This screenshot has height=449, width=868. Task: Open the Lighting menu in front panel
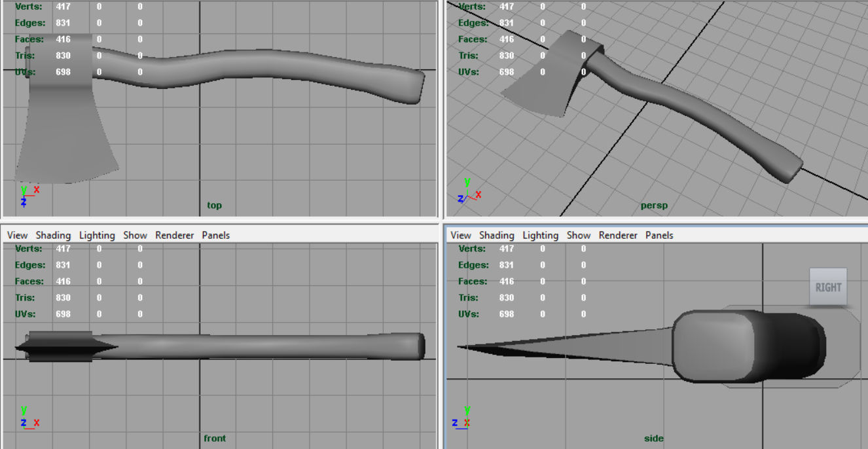(97, 235)
